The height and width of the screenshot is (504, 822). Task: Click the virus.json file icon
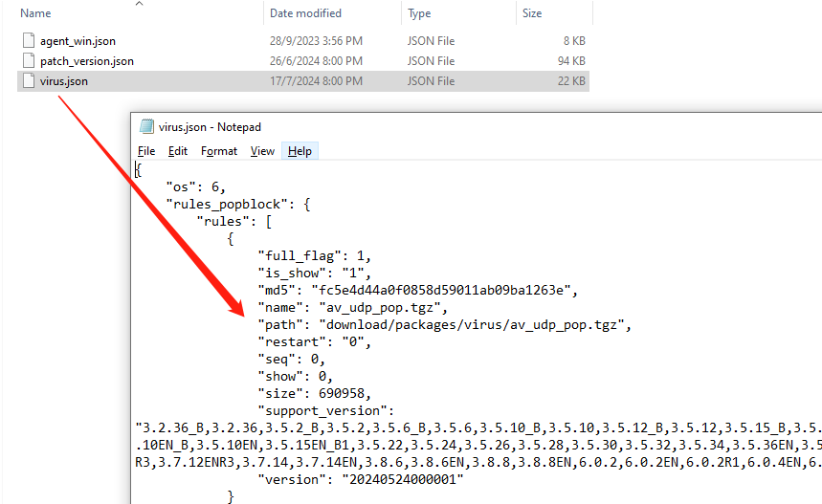(29, 80)
